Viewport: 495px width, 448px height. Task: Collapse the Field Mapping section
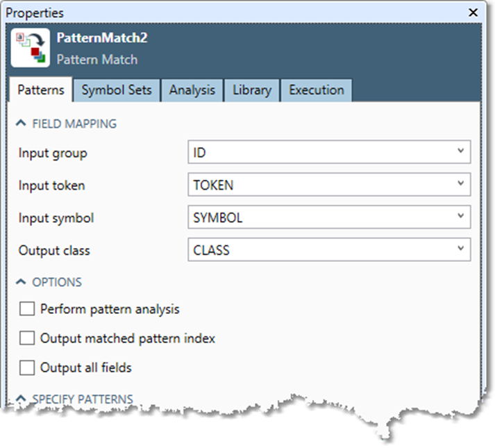pyautogui.click(x=20, y=124)
